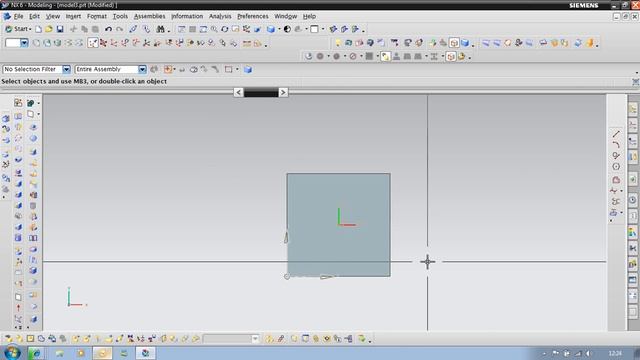Screen dimensions: 640x360
Task: Toggle the highlighted yellow tag button in third row
Action: [385, 57]
